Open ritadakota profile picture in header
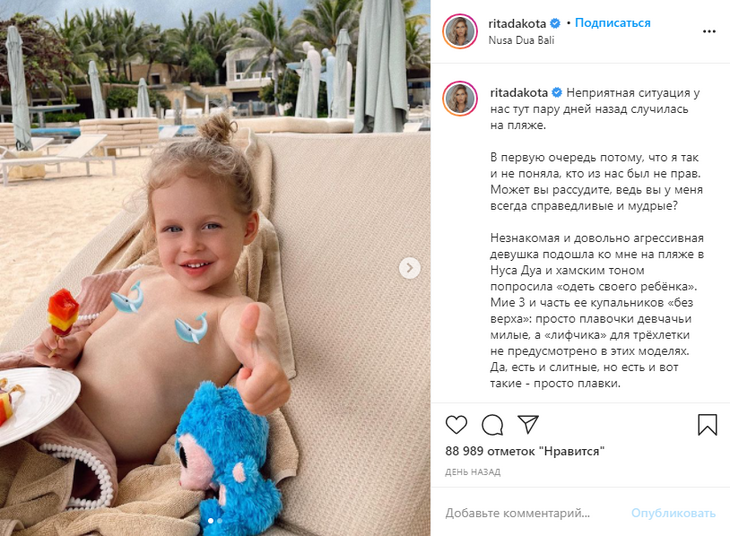 (460, 31)
